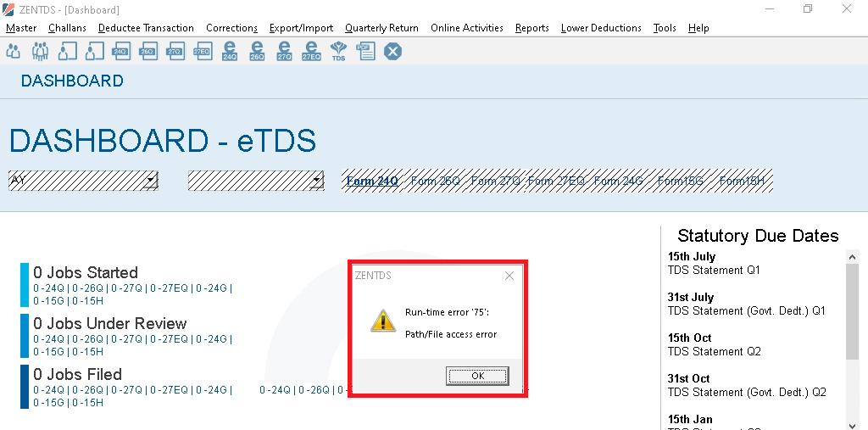868x430 pixels.
Task: Open the Tools menu
Action: click(665, 28)
